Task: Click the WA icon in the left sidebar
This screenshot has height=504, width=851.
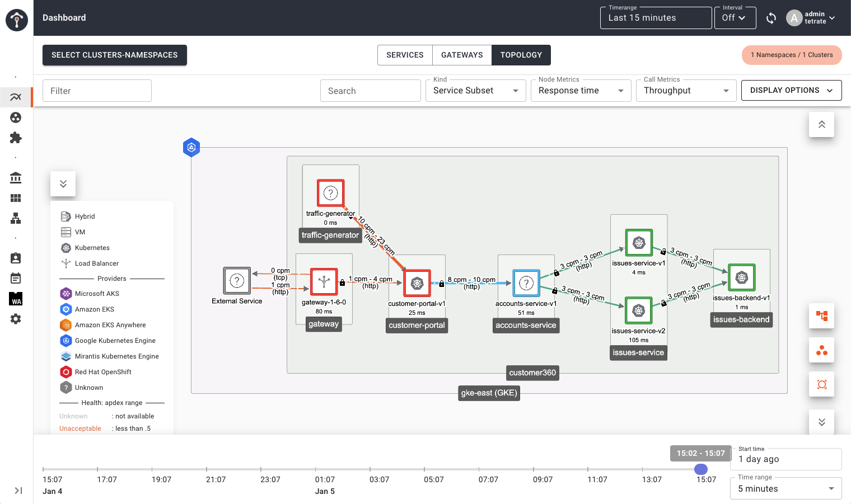Action: [x=16, y=299]
